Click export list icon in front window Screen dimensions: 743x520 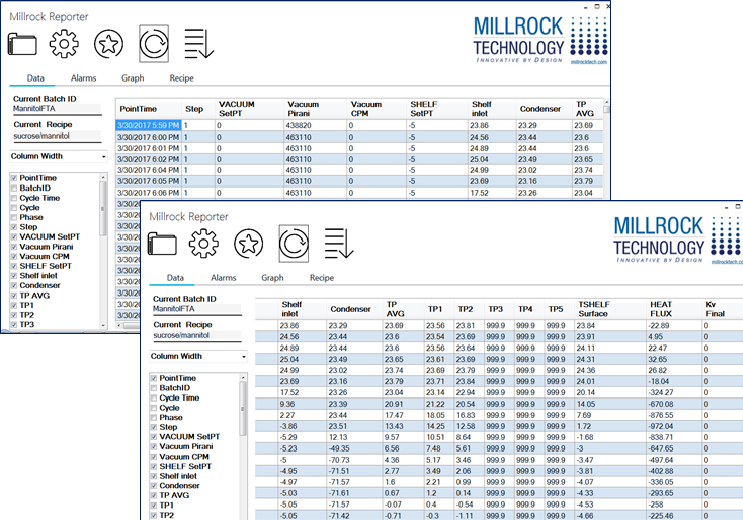click(x=339, y=244)
